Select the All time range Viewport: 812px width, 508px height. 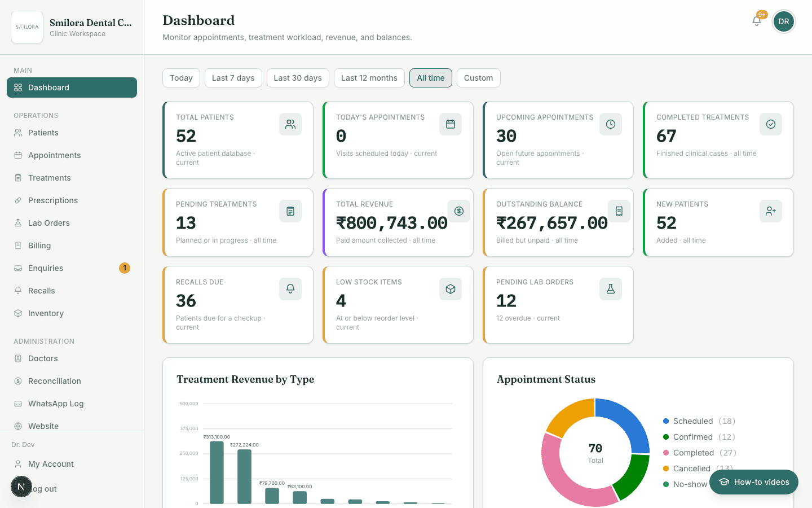431,78
